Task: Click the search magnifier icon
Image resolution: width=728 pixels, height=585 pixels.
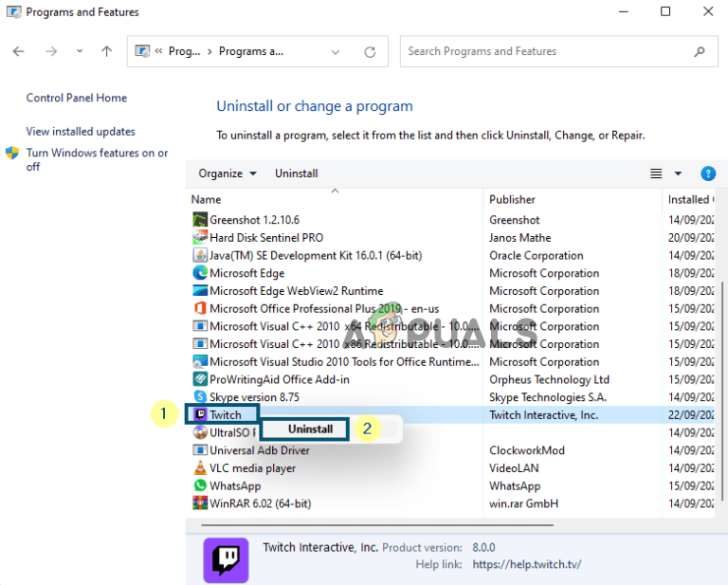Action: pyautogui.click(x=700, y=51)
